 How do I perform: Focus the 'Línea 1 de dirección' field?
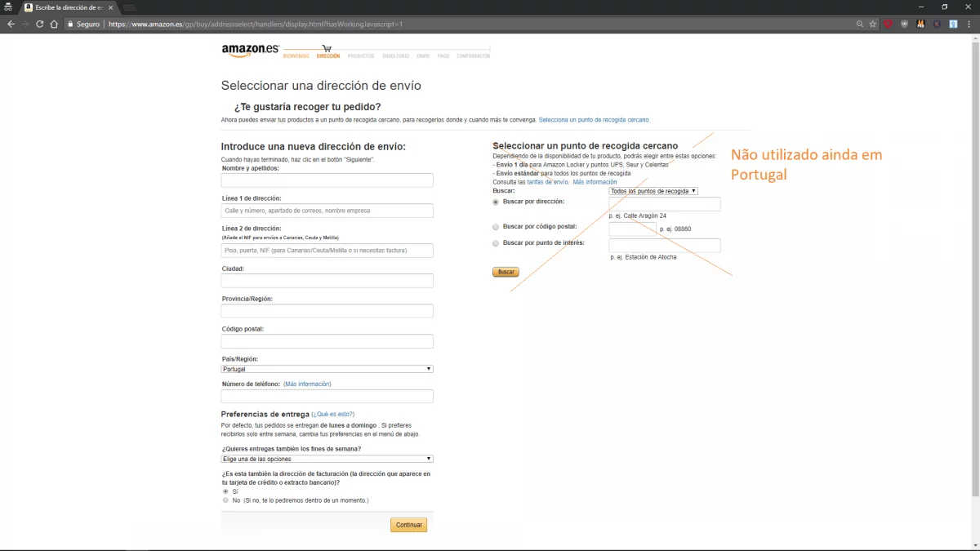[327, 211]
